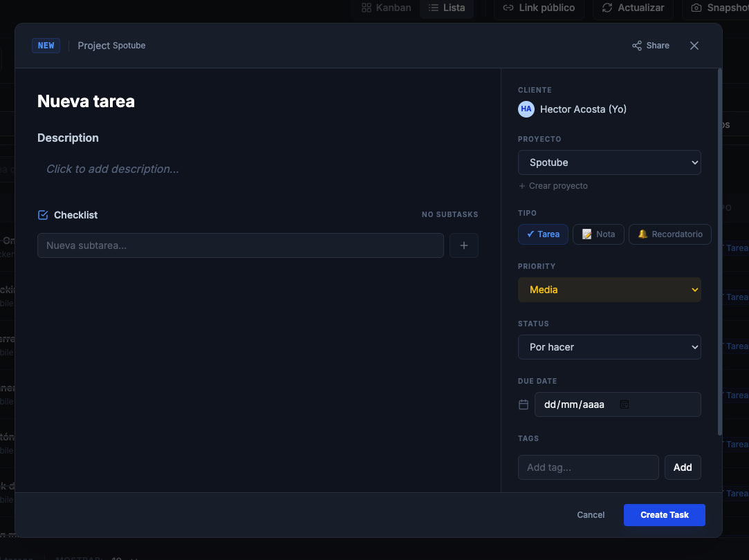
Task: Open the Status dropdown showing Por hacer
Action: tap(609, 347)
